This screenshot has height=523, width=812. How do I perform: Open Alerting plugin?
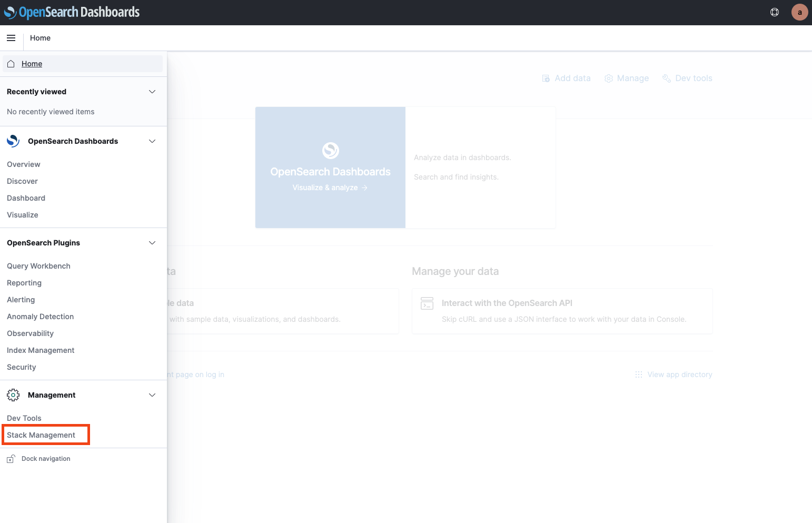[21, 300]
